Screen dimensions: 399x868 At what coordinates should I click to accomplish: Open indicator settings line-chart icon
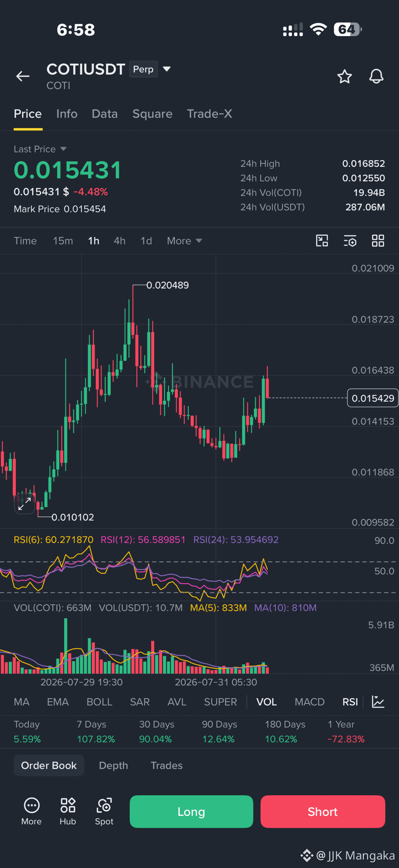click(x=378, y=702)
